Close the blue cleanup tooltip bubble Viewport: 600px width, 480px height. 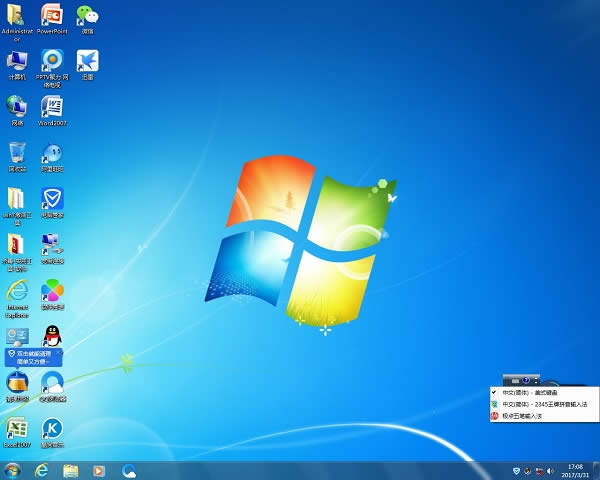pyautogui.click(x=59, y=353)
